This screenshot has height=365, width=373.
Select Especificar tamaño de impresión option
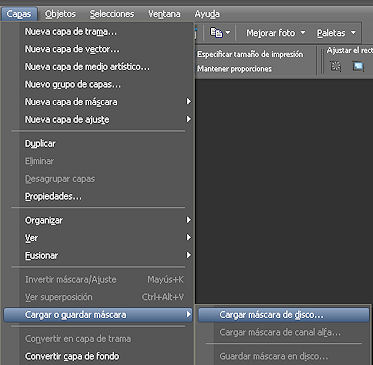250,54
